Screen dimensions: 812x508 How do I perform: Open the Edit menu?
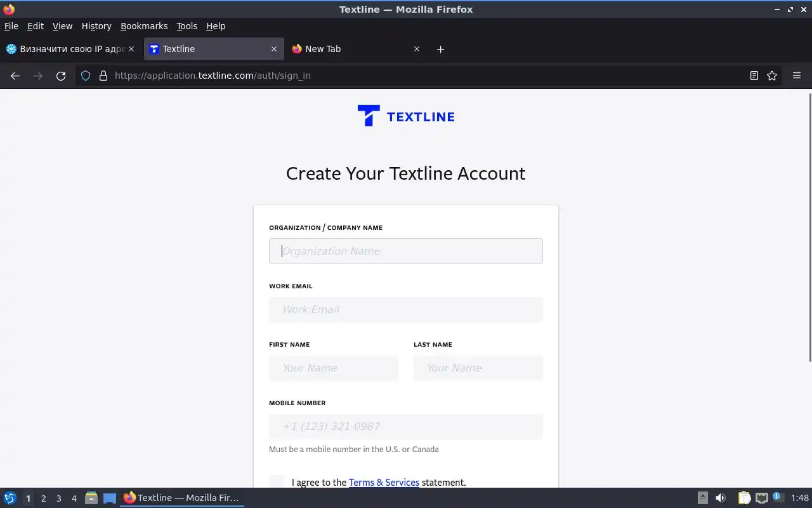36,26
